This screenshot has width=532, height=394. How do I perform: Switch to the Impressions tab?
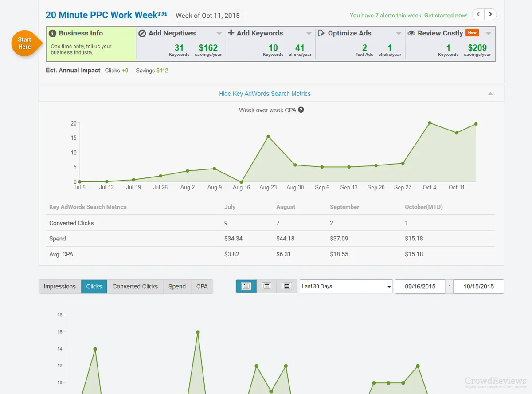click(60, 286)
